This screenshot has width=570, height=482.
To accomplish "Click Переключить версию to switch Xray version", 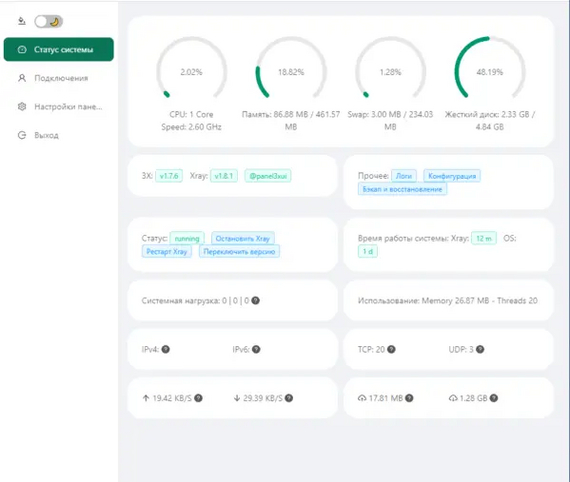I will click(x=239, y=252).
